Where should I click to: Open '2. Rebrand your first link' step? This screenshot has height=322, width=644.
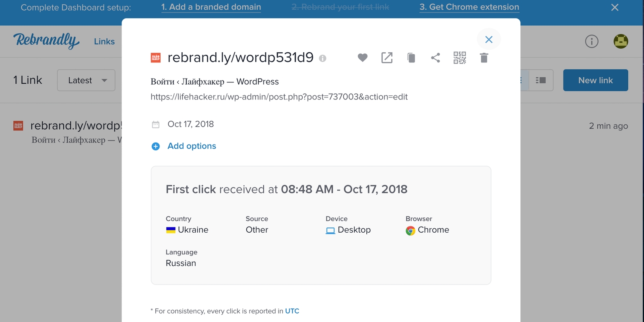(x=340, y=7)
